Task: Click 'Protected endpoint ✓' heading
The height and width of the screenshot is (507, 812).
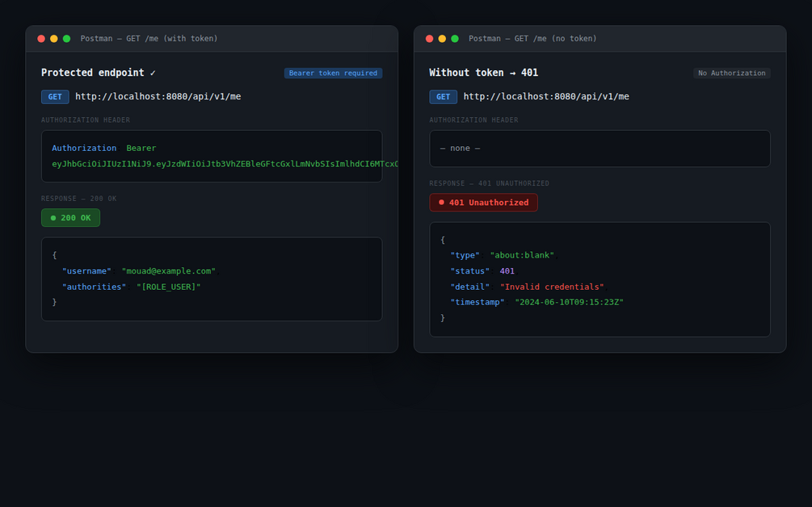Action: (99, 73)
